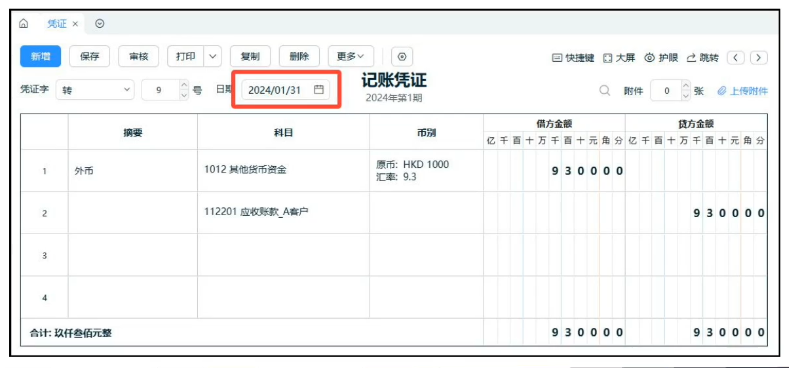This screenshot has width=789, height=368.
Task: Click the 科目 cell 112201 应收账款_A客户
Action: [x=283, y=212]
